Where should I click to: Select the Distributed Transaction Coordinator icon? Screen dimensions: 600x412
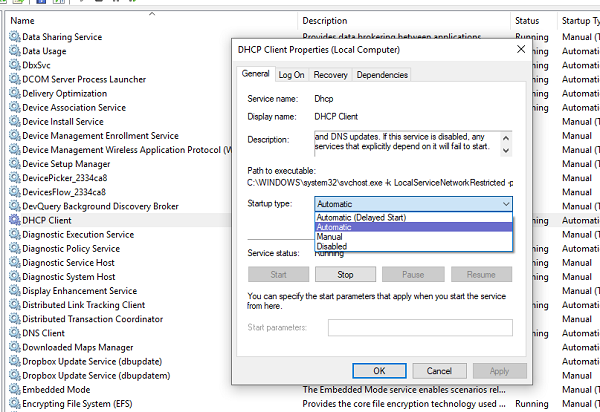pyautogui.click(x=15, y=319)
